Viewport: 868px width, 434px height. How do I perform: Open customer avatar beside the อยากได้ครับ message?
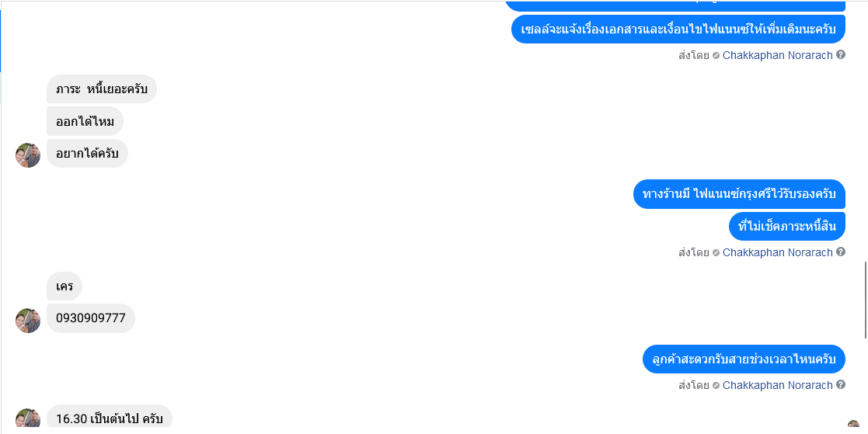pyautogui.click(x=28, y=155)
